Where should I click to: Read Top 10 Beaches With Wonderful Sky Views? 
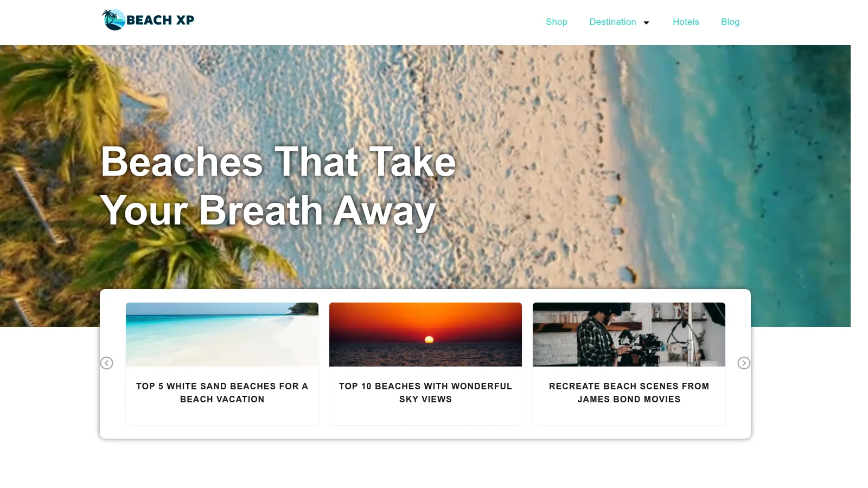pyautogui.click(x=425, y=393)
